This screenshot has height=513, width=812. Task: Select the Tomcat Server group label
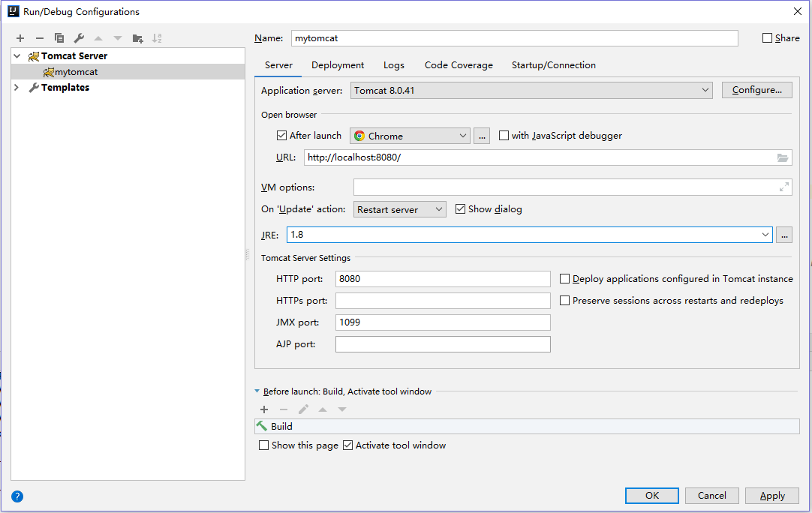pyautogui.click(x=74, y=56)
